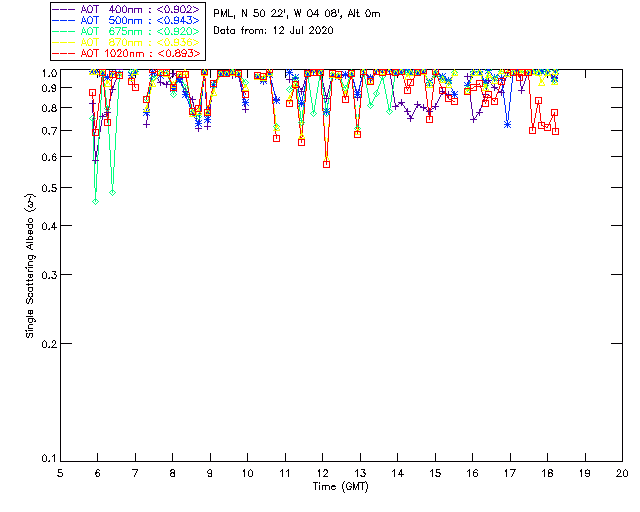This screenshot has width=640, height=512.
Task: Click the AOT 400nm legend entry
Action: (x=127, y=9)
